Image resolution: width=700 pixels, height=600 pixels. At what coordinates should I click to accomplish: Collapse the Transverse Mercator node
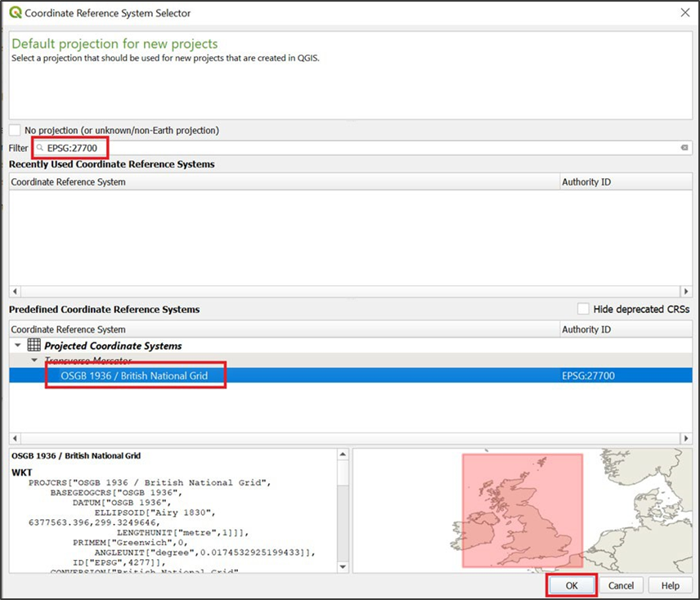pyautogui.click(x=34, y=360)
